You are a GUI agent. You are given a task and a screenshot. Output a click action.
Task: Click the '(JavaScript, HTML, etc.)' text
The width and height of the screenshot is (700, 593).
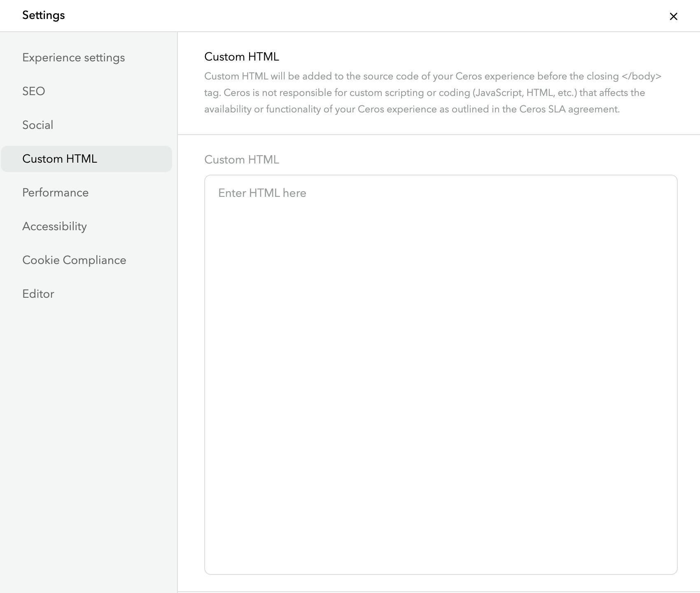[x=525, y=93]
